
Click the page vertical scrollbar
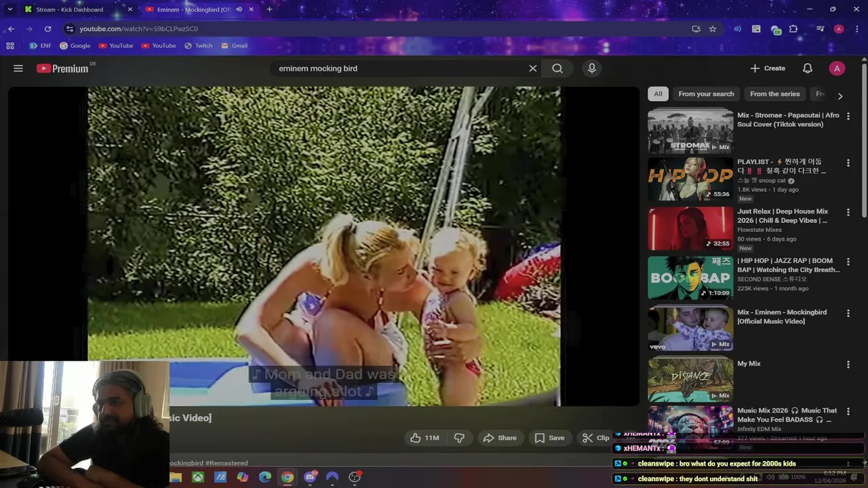point(864,141)
